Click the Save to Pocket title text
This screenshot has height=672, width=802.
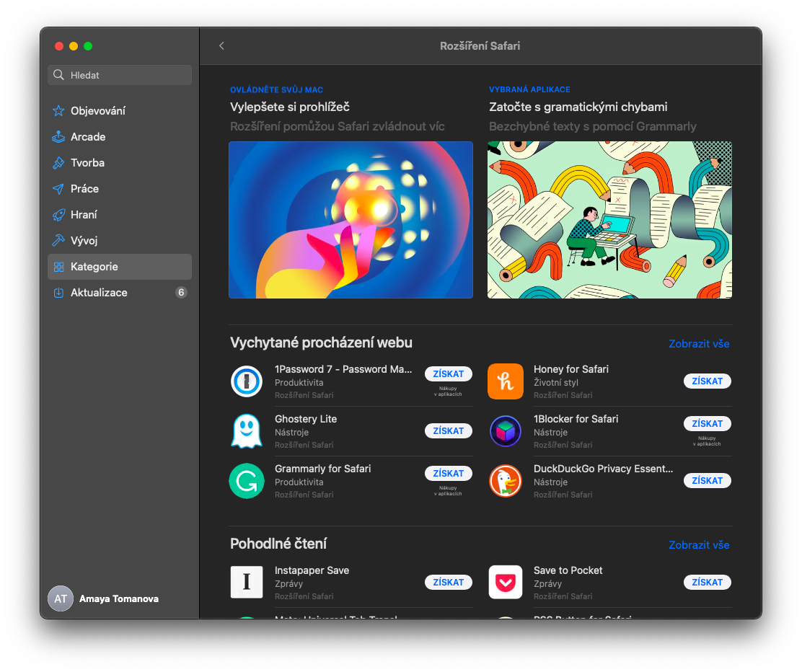coord(568,570)
